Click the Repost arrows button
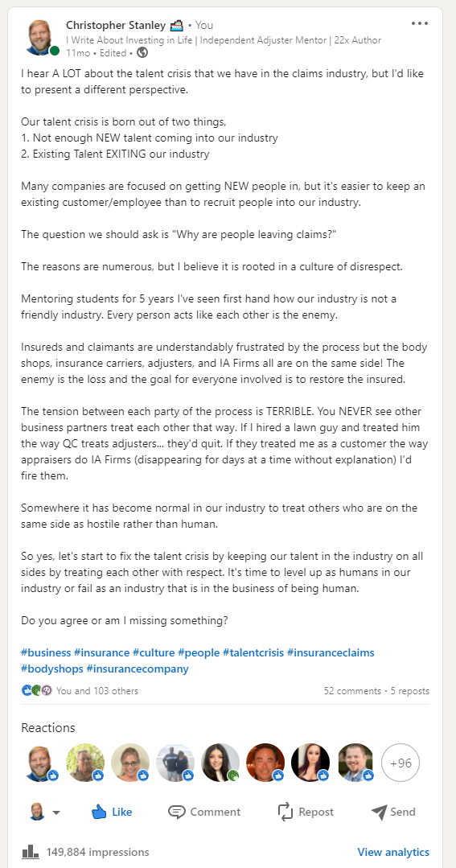Viewport: 456px width, 868px height. [306, 812]
